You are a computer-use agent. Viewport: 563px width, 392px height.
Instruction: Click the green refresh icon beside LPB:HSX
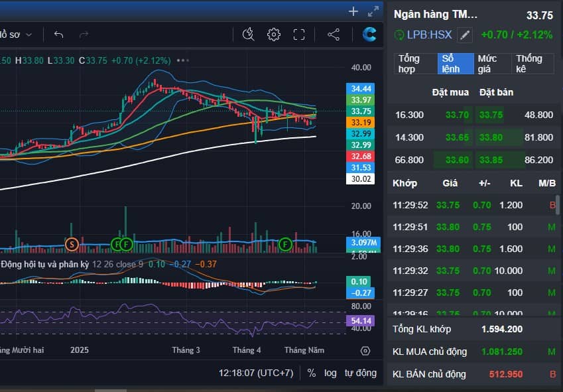[399, 34]
